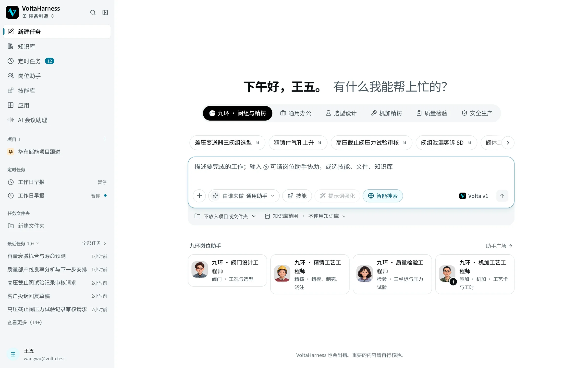This screenshot has height=368, width=588.
Task: Open the Volta v1 model selector
Action: click(x=474, y=196)
